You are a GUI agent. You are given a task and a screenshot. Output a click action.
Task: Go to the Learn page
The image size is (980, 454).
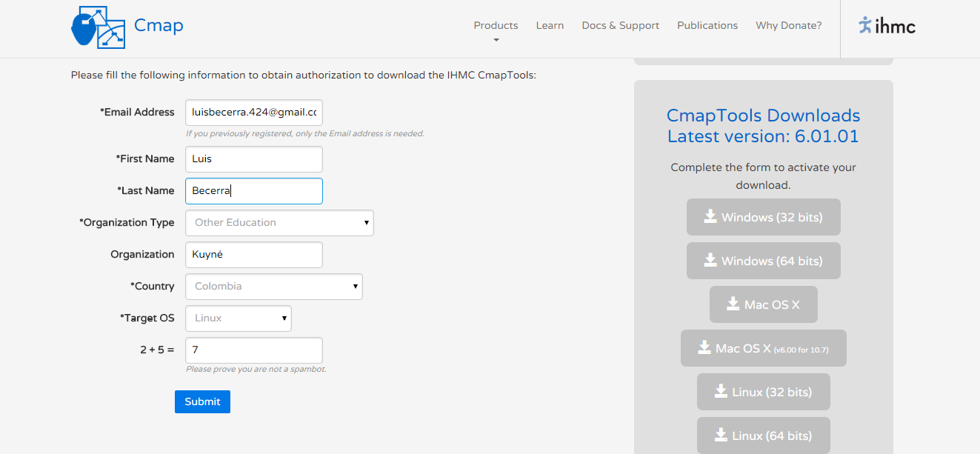tap(550, 25)
